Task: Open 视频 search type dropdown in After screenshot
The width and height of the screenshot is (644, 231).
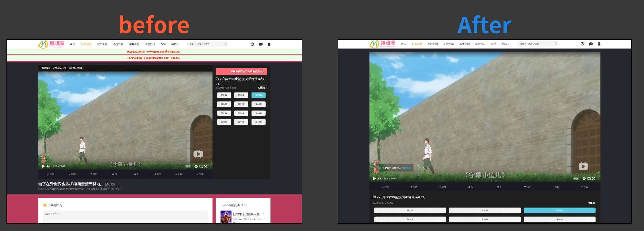Action: tap(523, 44)
